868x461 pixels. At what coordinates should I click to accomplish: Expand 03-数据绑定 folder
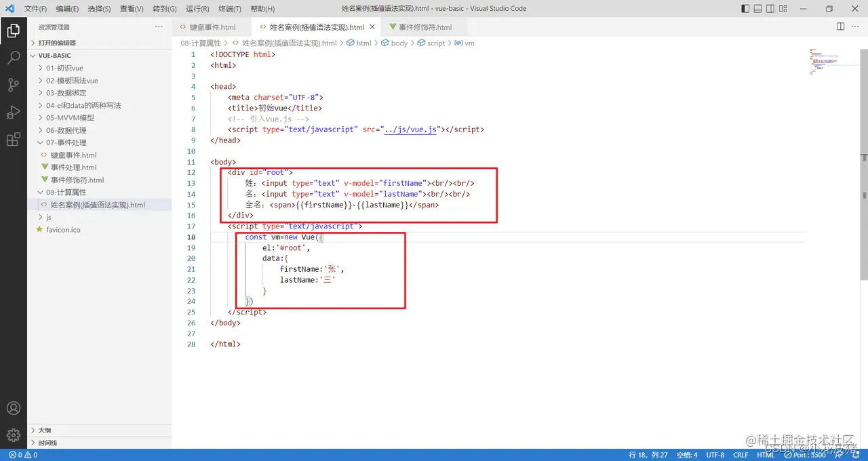point(100,93)
